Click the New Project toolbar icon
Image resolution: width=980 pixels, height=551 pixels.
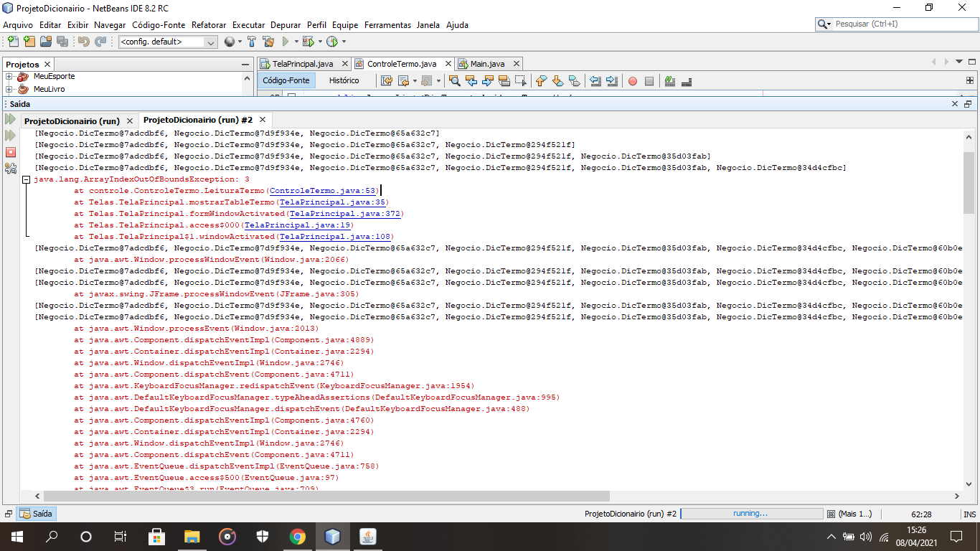tap(29, 42)
